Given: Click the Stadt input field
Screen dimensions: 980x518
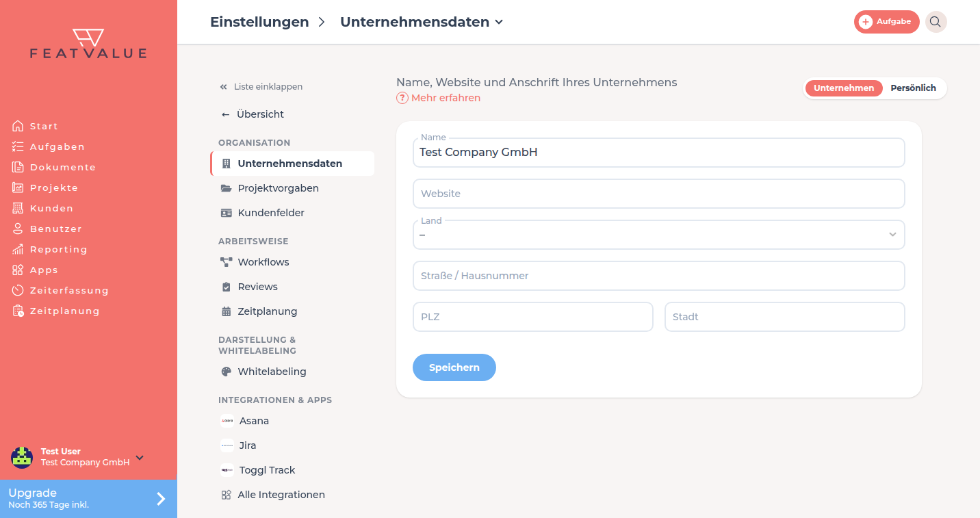Looking at the screenshot, I should pyautogui.click(x=785, y=317).
